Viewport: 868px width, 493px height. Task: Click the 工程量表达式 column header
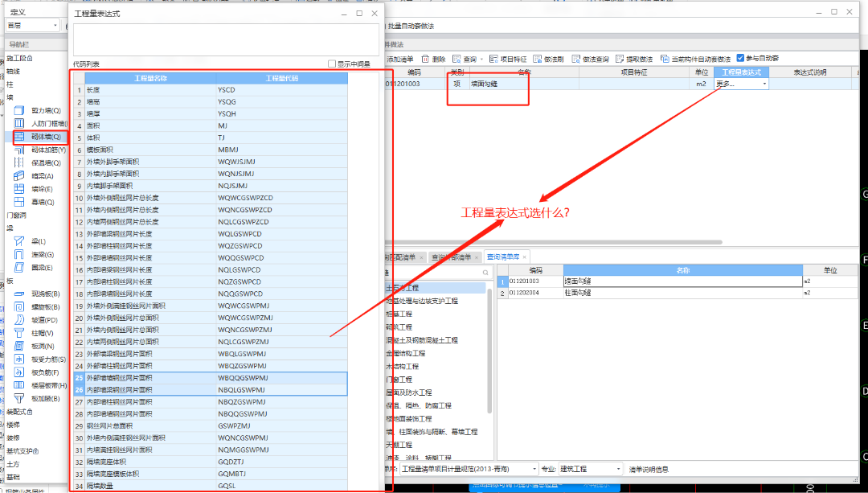(x=741, y=72)
